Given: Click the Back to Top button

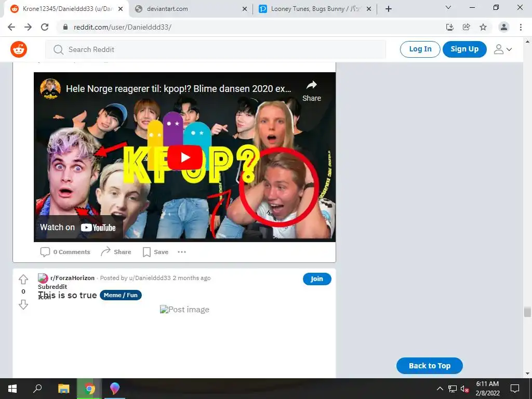Looking at the screenshot, I should (430, 366).
